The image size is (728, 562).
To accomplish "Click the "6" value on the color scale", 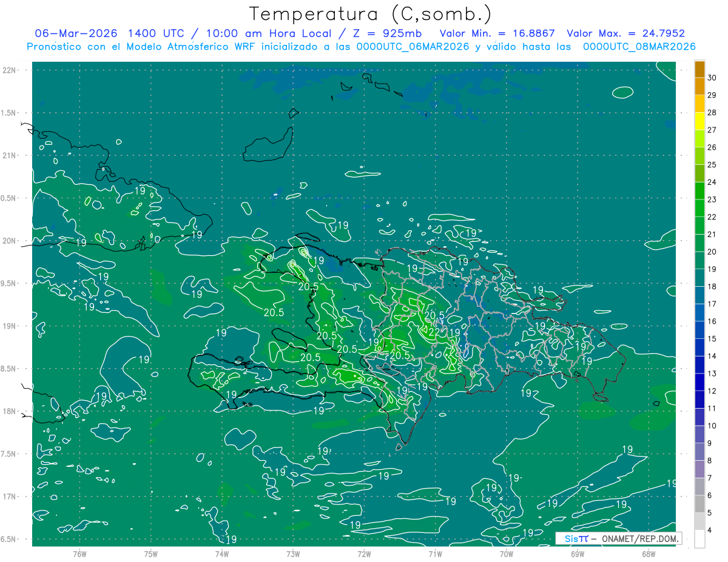I will [x=710, y=495].
